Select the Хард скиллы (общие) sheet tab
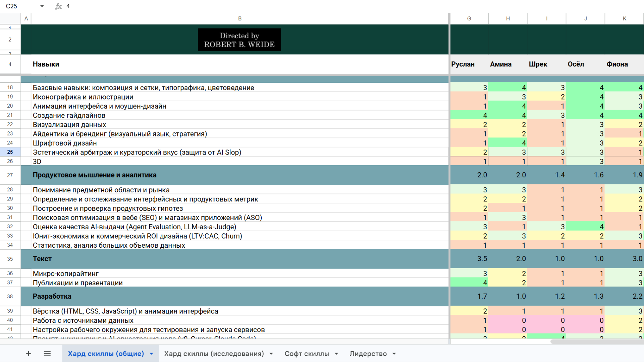644x362 pixels. point(106,354)
